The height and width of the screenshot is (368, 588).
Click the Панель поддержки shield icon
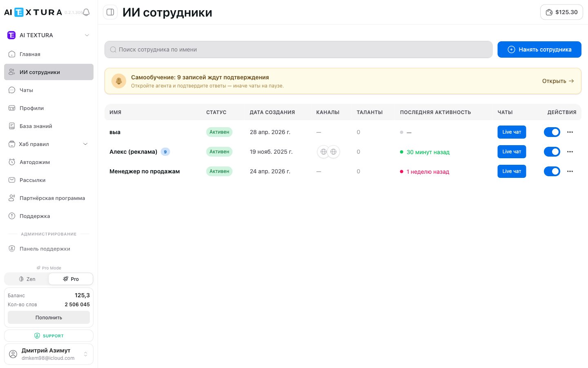[x=12, y=249]
